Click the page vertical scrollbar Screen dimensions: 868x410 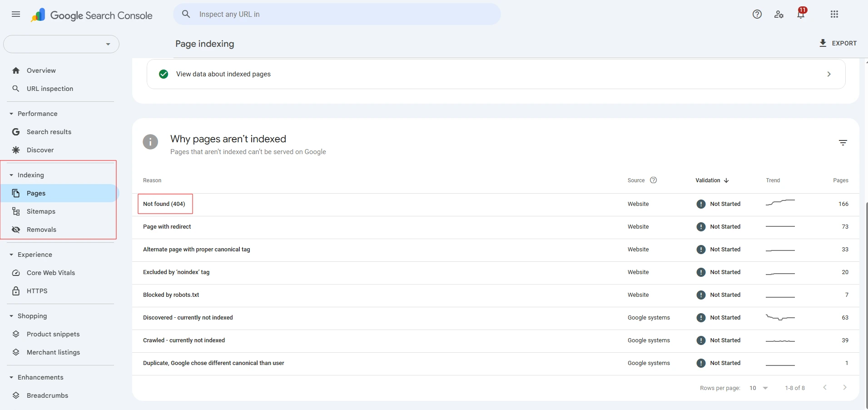(x=867, y=305)
